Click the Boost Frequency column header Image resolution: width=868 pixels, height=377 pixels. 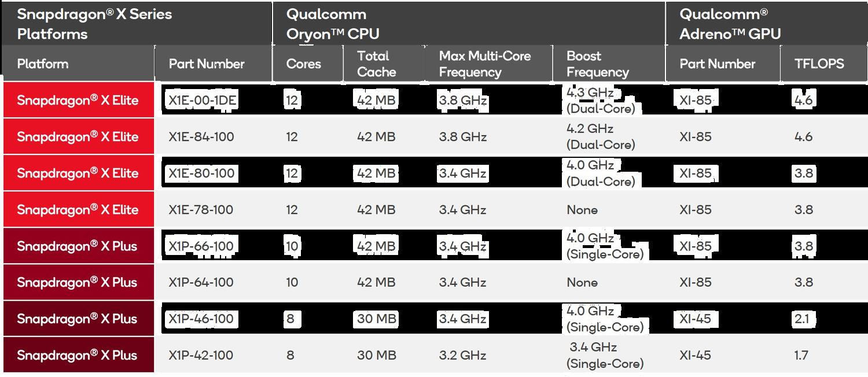point(598,64)
